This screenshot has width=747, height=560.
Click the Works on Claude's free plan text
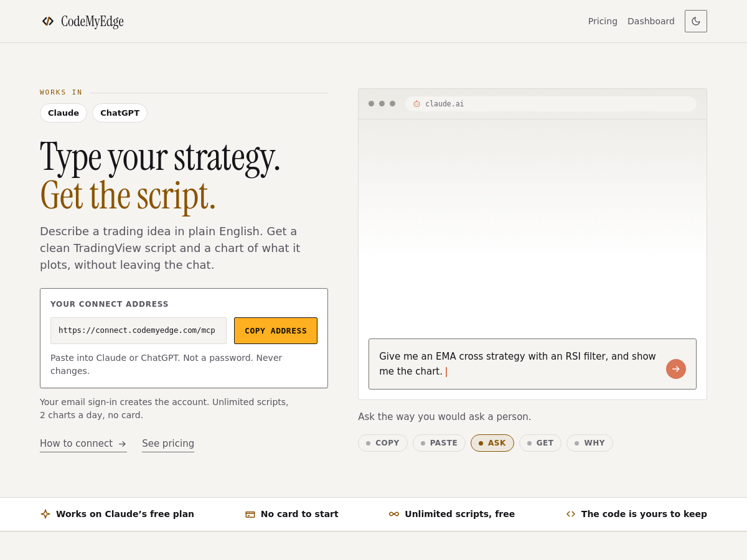click(125, 514)
